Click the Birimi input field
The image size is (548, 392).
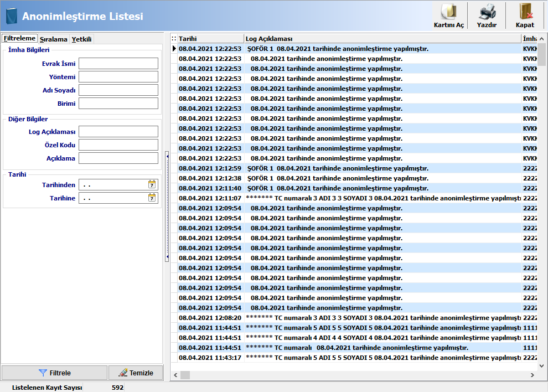118,104
